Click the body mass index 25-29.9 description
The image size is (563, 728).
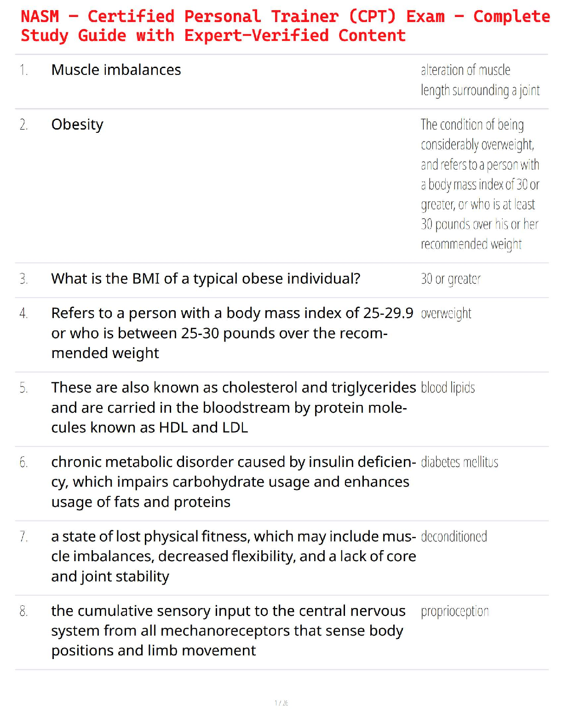[232, 333]
